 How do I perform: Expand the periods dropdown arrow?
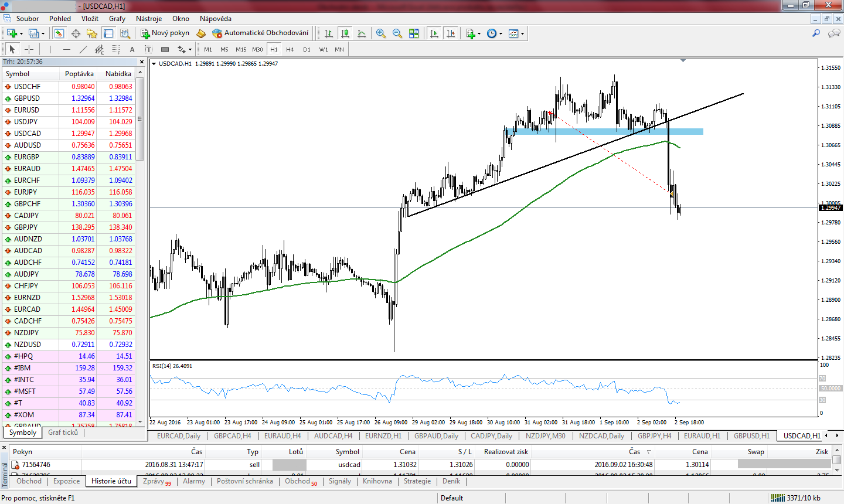point(501,33)
